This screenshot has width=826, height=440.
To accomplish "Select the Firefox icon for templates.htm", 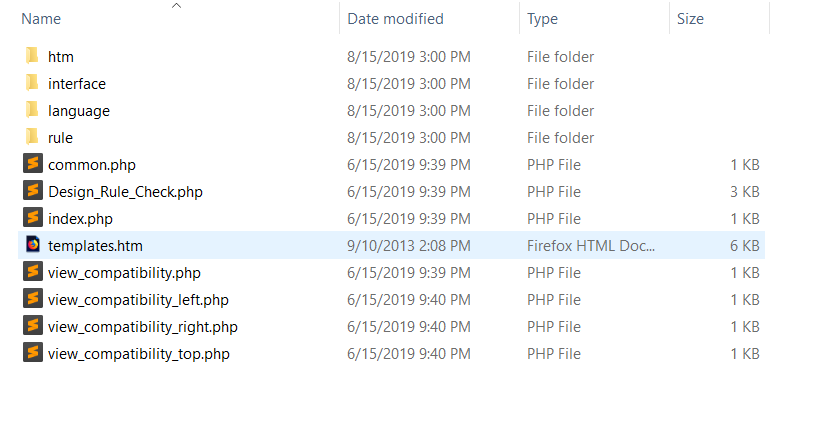I will (33, 245).
